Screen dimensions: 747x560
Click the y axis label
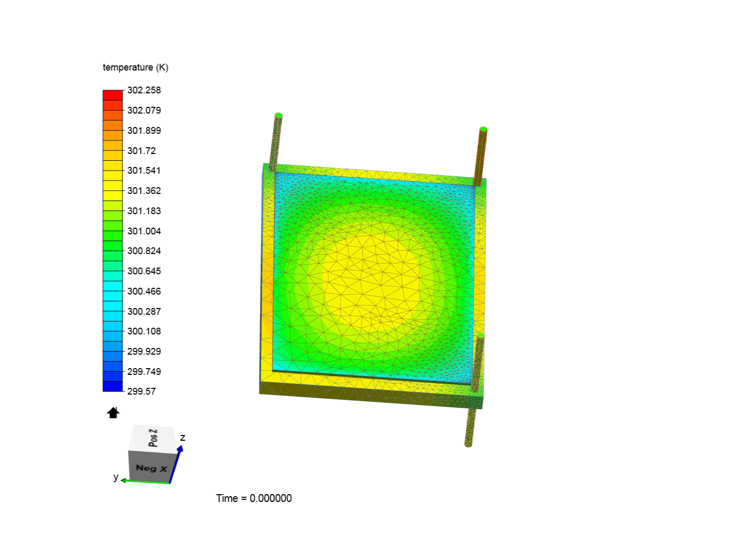coord(116,477)
